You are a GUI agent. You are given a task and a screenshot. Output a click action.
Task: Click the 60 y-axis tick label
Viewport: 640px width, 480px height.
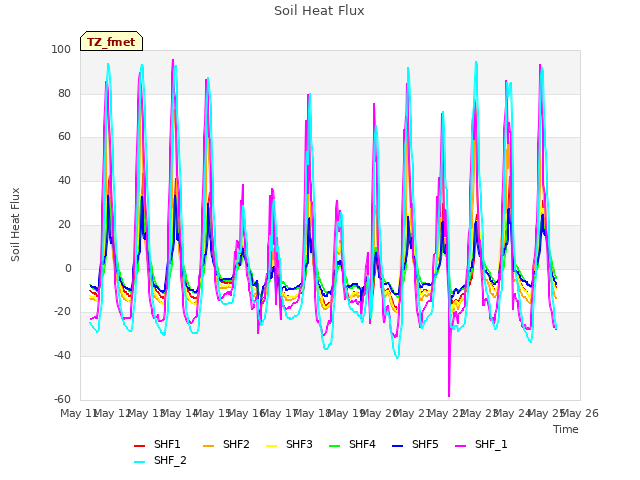64,136
